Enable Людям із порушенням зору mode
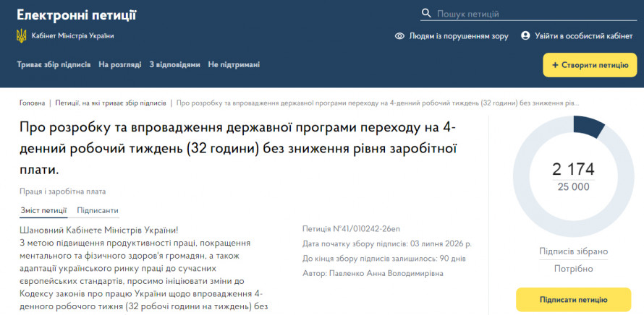Image resolution: width=644 pixels, height=315 pixels. point(459,36)
